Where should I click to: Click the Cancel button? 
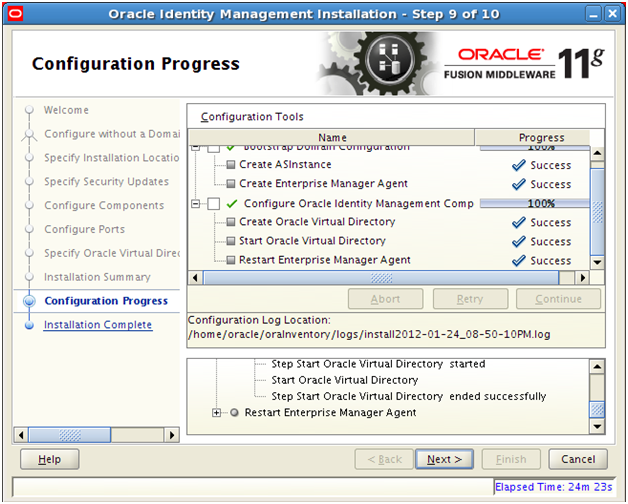[x=578, y=459]
